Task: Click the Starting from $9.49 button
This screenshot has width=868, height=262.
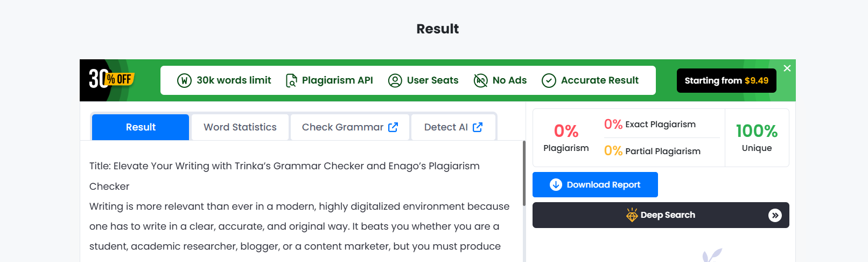Action: (726, 81)
